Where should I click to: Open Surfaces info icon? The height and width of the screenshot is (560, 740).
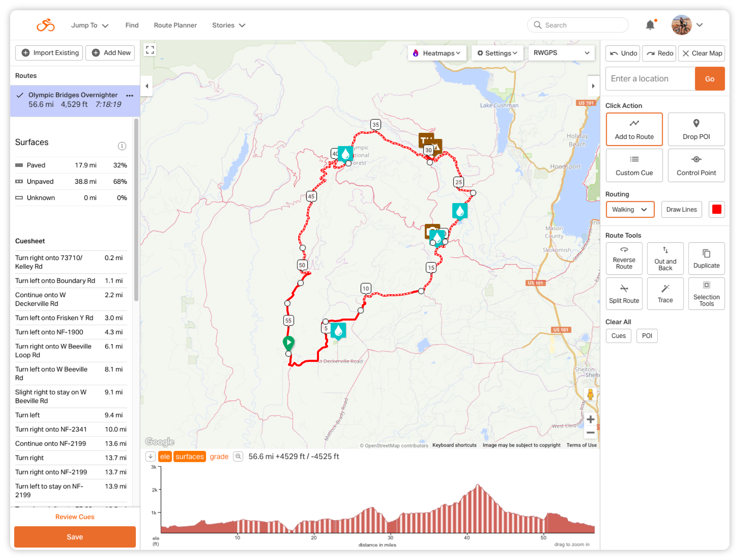(x=122, y=146)
